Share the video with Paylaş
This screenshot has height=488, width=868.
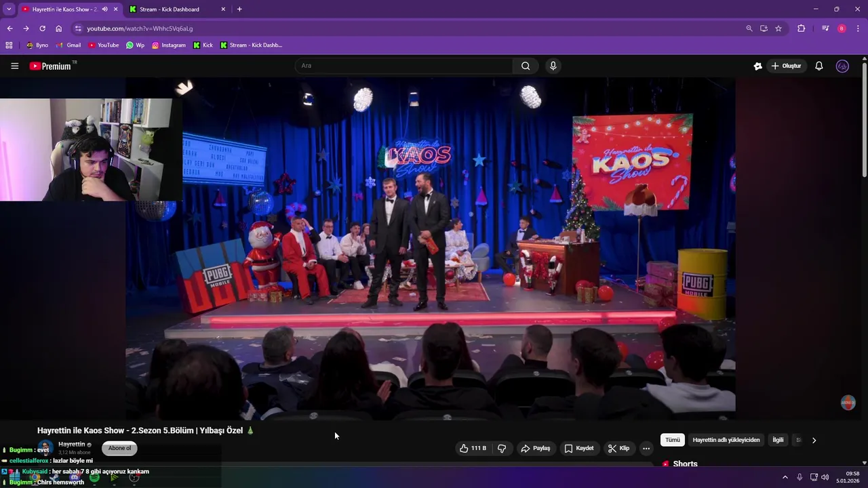(x=535, y=448)
